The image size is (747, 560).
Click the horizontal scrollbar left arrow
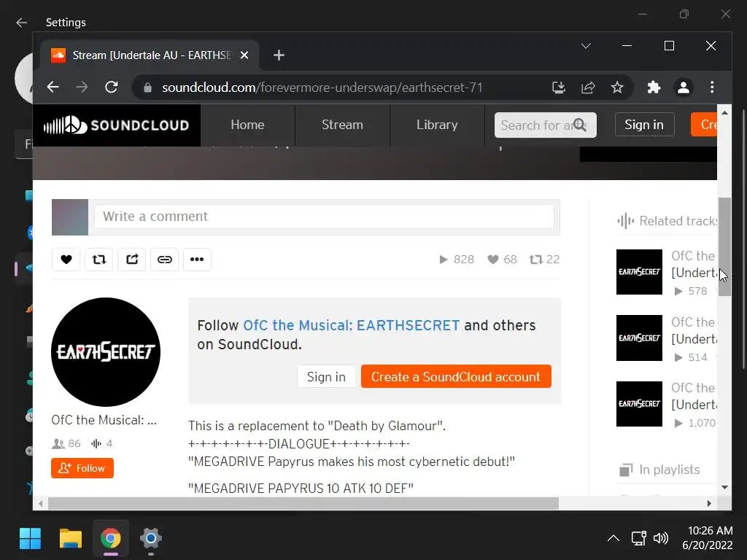click(x=41, y=504)
